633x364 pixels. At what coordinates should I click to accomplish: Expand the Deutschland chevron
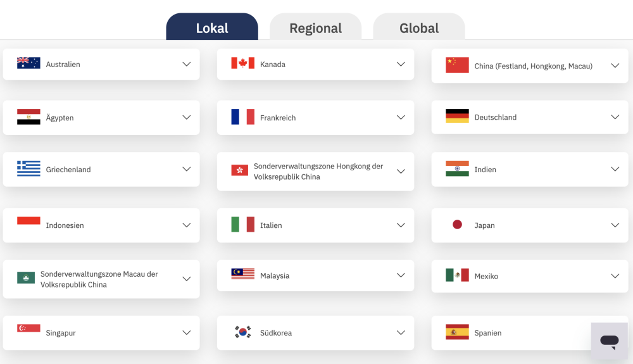615,117
